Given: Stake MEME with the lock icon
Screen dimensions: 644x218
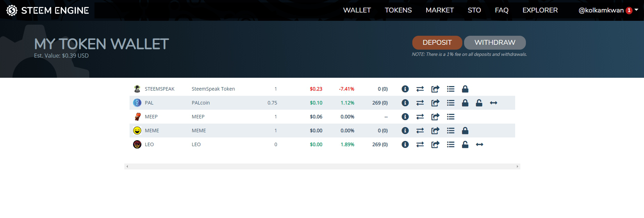Looking at the screenshot, I should [x=465, y=131].
